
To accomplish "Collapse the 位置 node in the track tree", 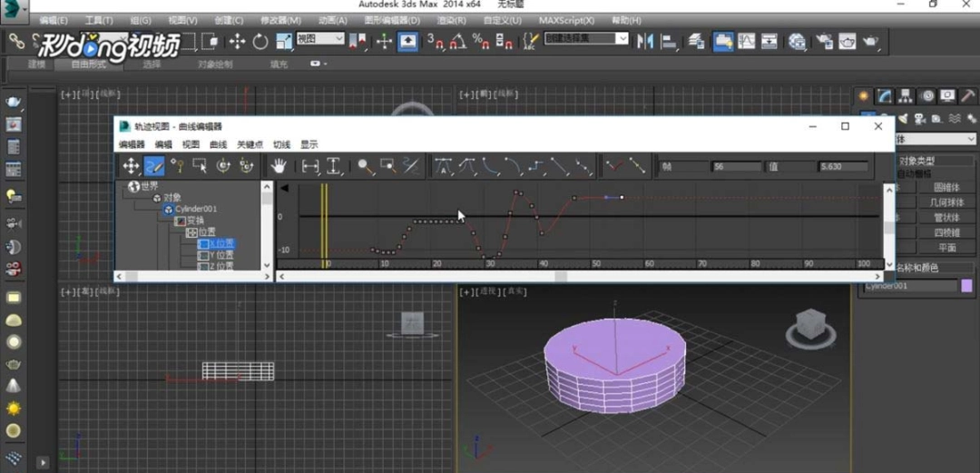I will (x=191, y=232).
